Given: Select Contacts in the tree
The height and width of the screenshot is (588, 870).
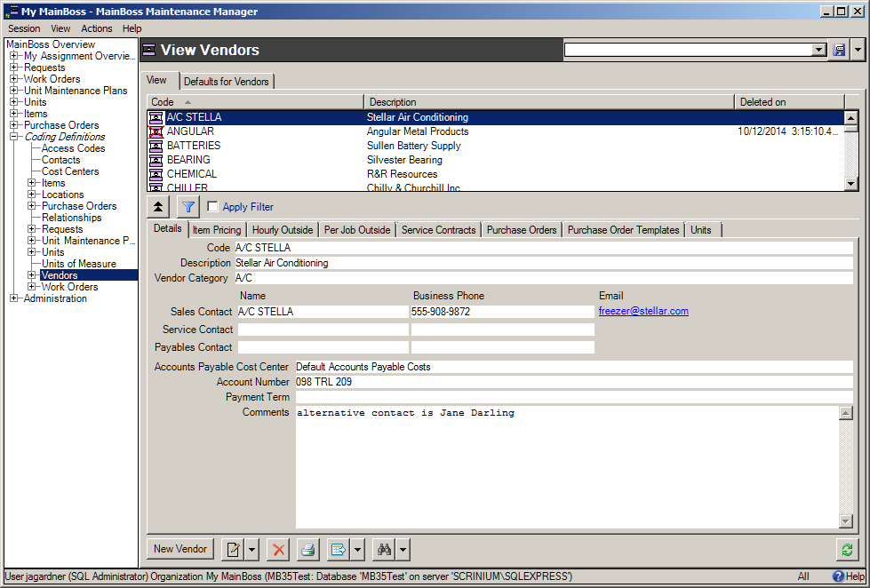Looking at the screenshot, I should click(x=61, y=160).
